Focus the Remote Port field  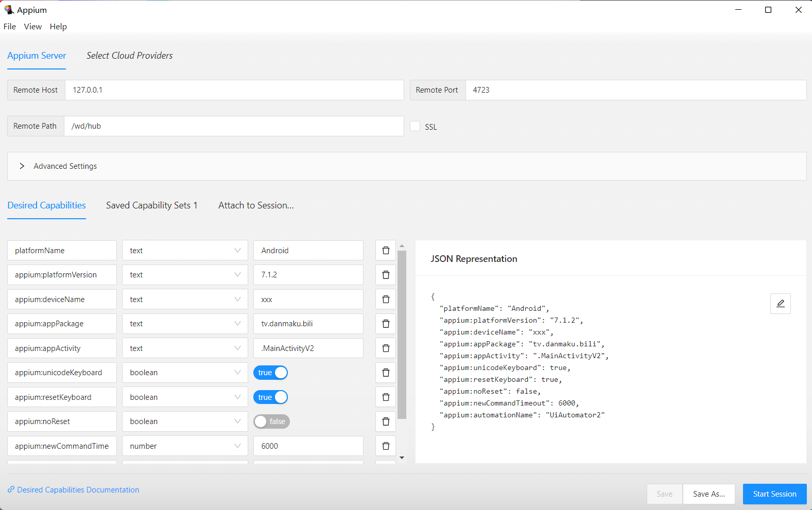tap(636, 90)
